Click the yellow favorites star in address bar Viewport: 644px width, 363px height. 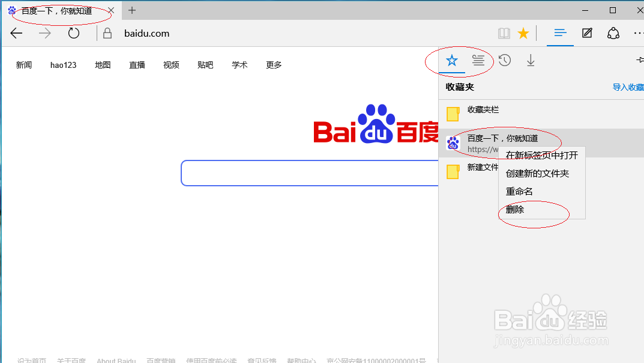[x=523, y=33]
